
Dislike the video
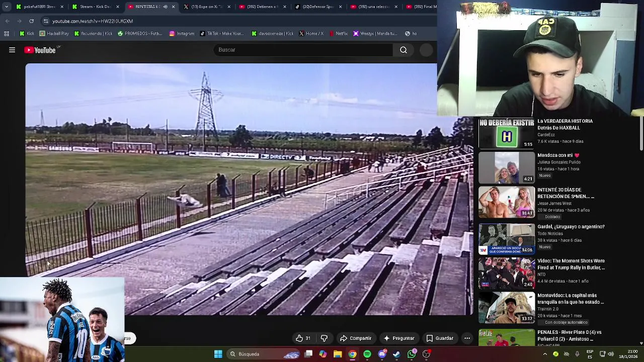(324, 338)
